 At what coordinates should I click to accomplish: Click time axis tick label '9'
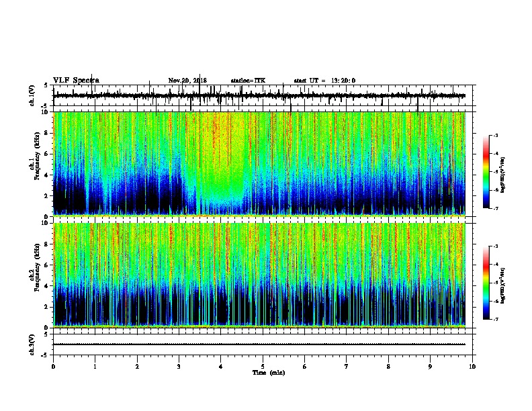tap(430, 366)
